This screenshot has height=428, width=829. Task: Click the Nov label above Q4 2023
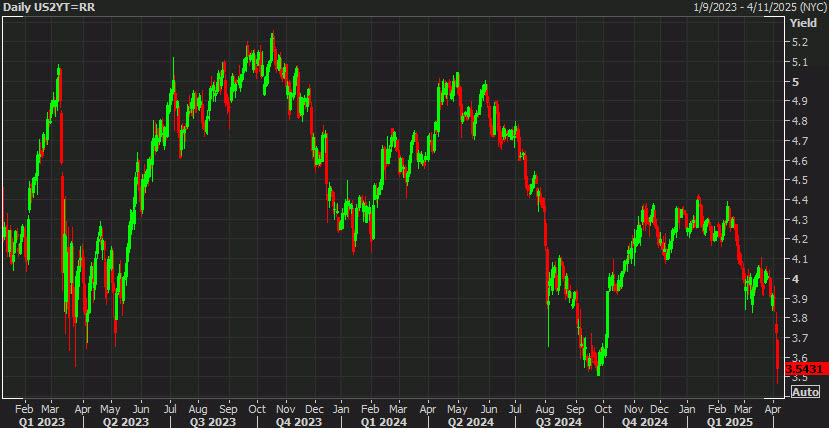[x=285, y=409]
